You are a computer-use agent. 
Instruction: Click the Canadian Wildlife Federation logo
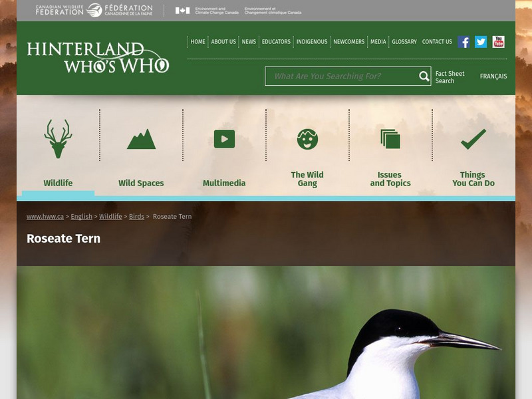pos(94,11)
